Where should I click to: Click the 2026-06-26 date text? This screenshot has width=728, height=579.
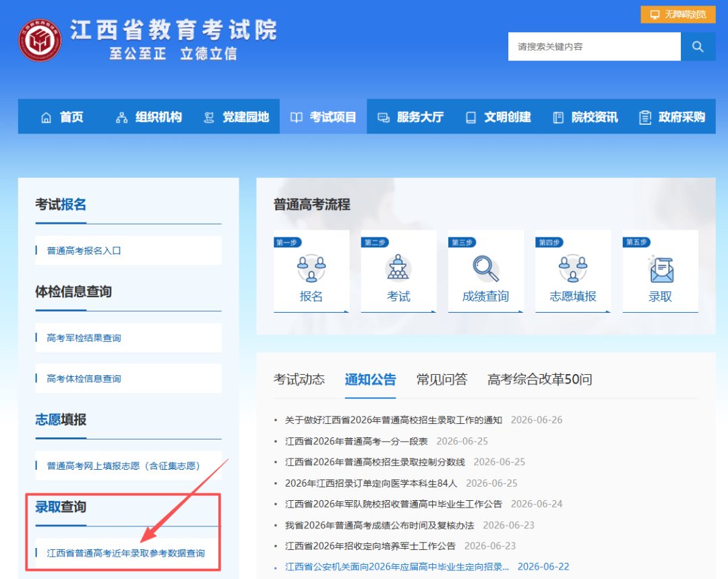click(537, 420)
